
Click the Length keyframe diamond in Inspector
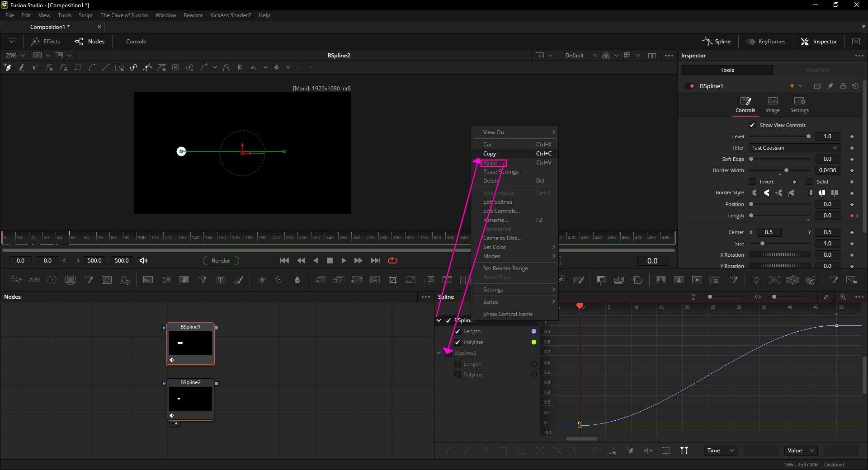[852, 216]
